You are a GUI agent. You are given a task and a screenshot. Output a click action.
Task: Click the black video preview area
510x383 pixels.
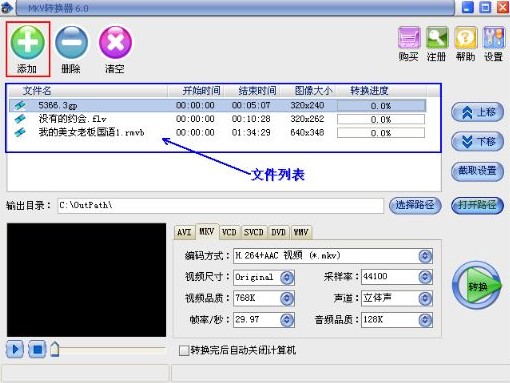coord(86,280)
